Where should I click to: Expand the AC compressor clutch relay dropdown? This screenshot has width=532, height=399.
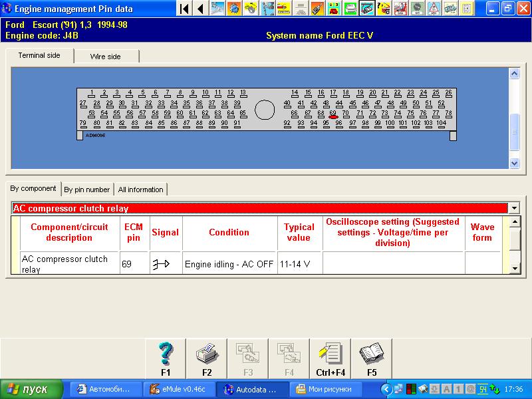[x=514, y=208]
